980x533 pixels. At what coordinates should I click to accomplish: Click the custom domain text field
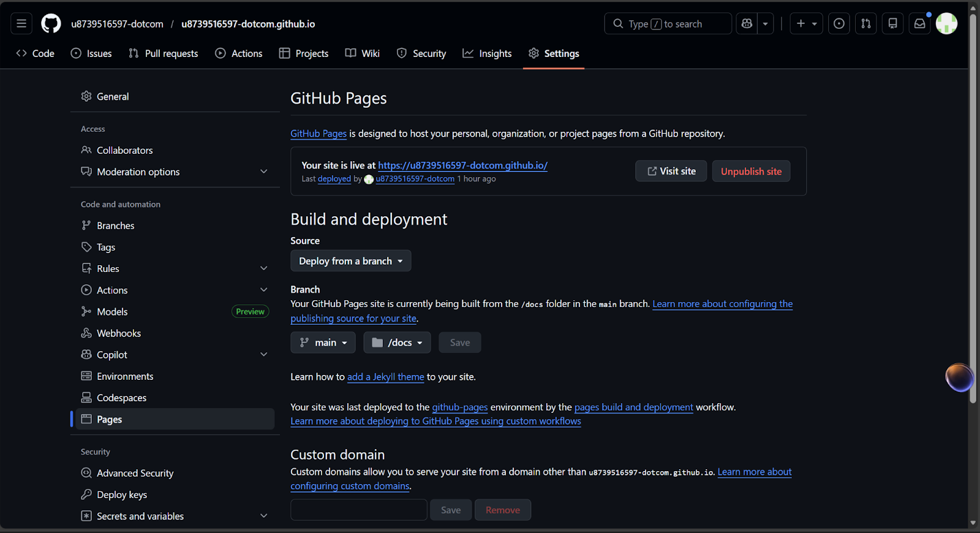point(358,510)
